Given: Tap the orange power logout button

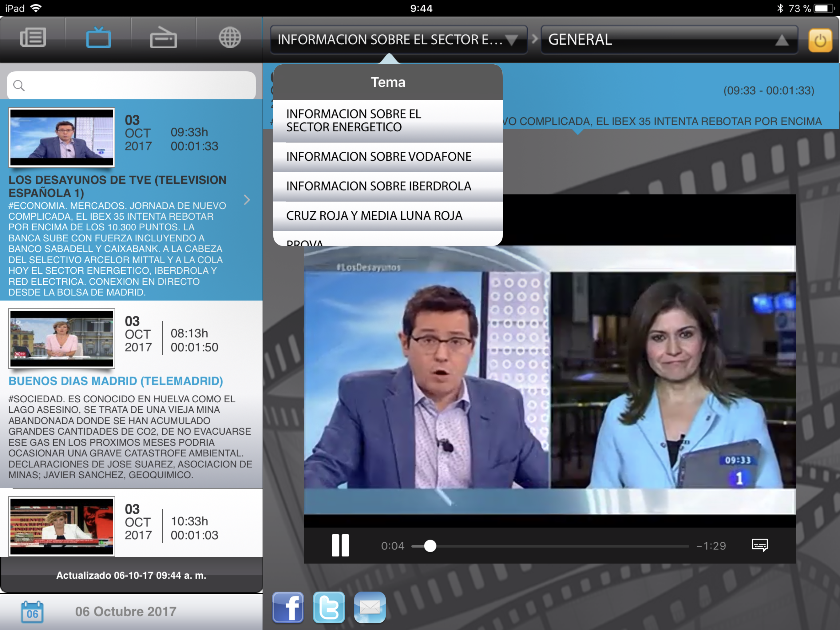Looking at the screenshot, I should tap(820, 40).
